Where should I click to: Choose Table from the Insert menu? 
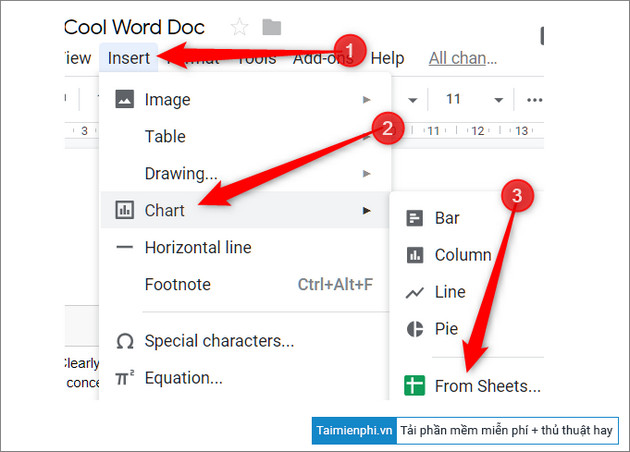coord(245,137)
